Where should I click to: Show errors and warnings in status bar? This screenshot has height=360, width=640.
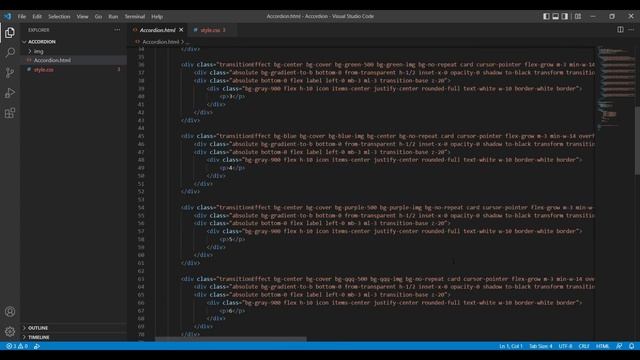[x=17, y=346]
